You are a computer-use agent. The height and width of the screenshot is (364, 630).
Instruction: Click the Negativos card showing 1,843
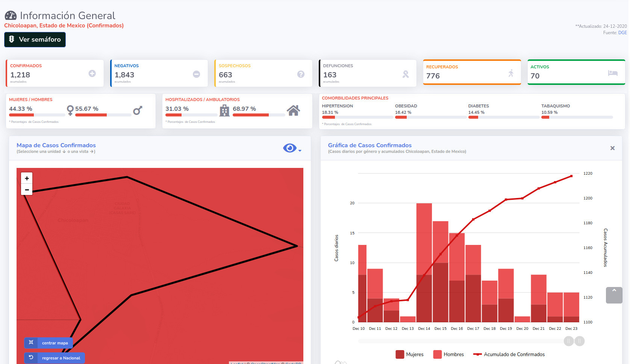[159, 73]
